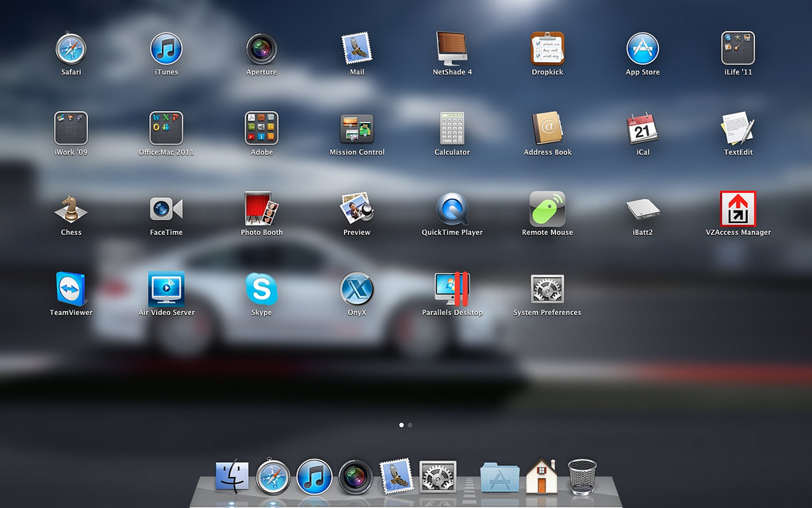Launch the Chess game
The height and width of the screenshot is (508, 812).
coord(71,209)
